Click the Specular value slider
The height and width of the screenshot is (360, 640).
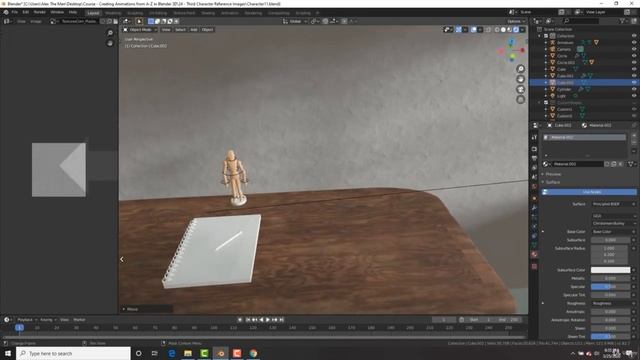[610, 287]
